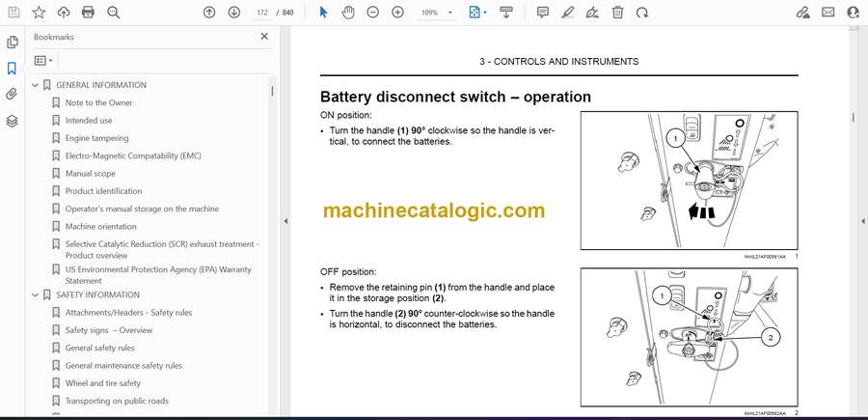
Task: Toggle the Bookmarks panel icon in sidebar
Action: click(x=12, y=69)
